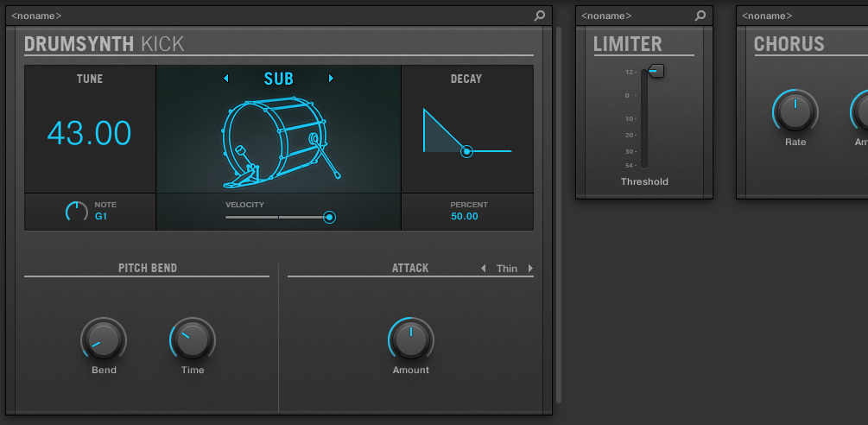Adjust the Pitch Bend Bend knob
This screenshot has width=868, height=425.
(x=104, y=339)
